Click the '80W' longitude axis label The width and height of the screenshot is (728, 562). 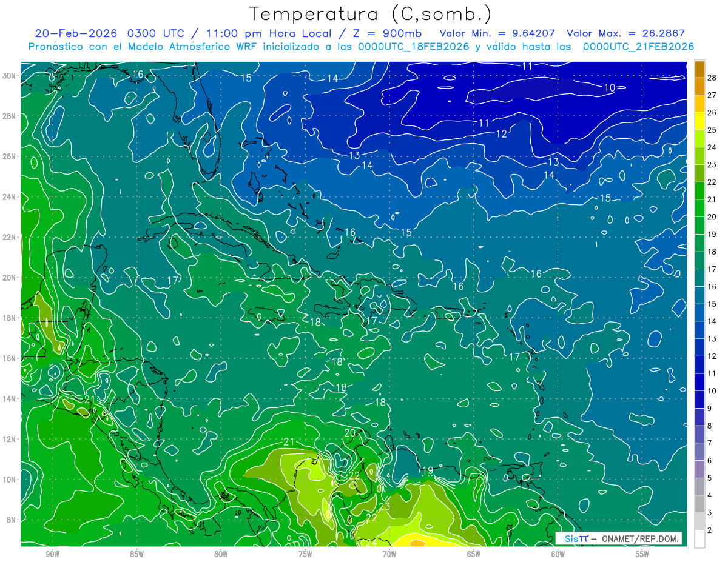[x=221, y=555]
